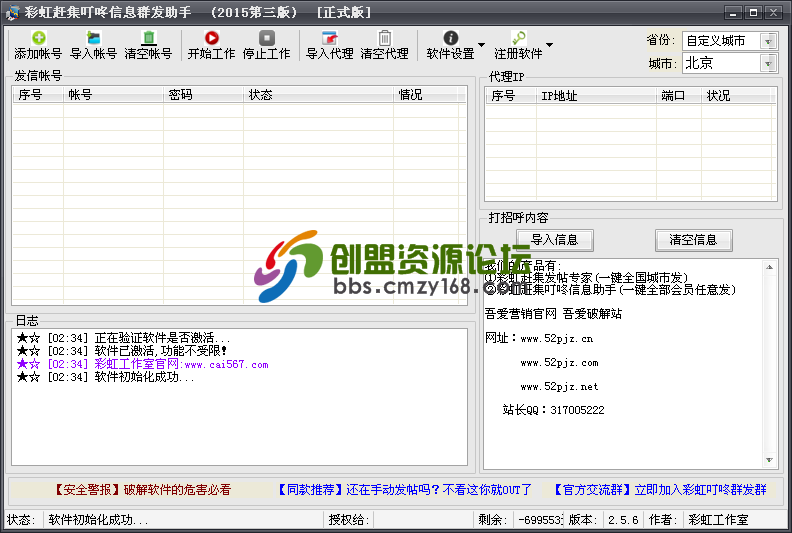This screenshot has width=792, height=533.
Task: Click the proxy list 序号 column header
Action: click(x=511, y=95)
